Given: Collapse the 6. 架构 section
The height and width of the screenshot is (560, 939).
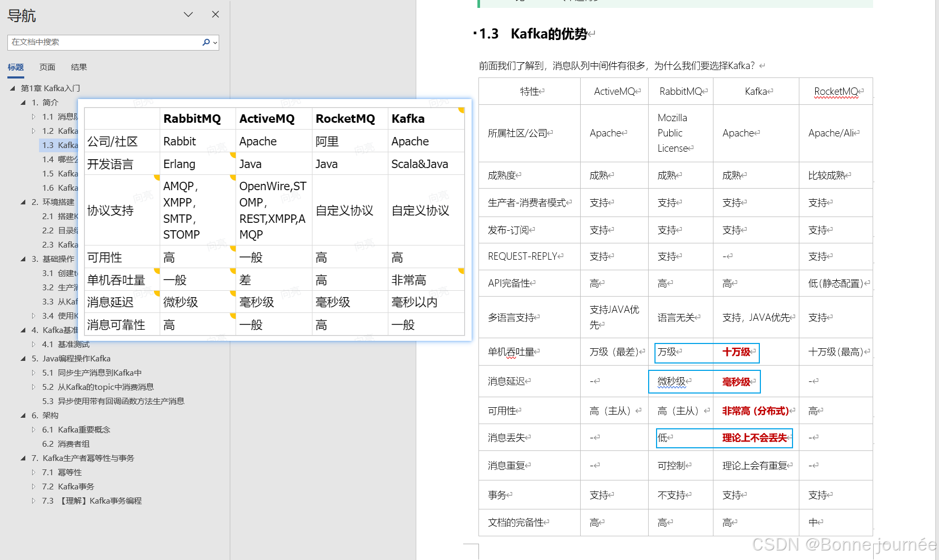Looking at the screenshot, I should (23, 415).
